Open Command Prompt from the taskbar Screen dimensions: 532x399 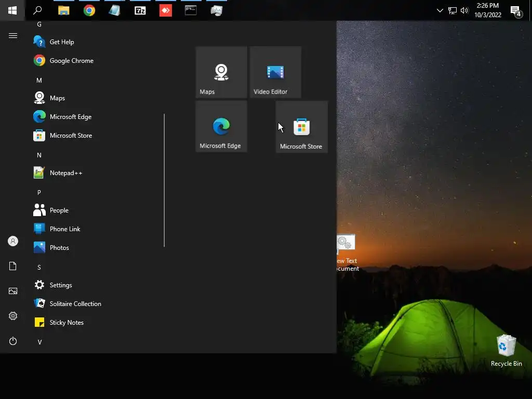pos(191,10)
